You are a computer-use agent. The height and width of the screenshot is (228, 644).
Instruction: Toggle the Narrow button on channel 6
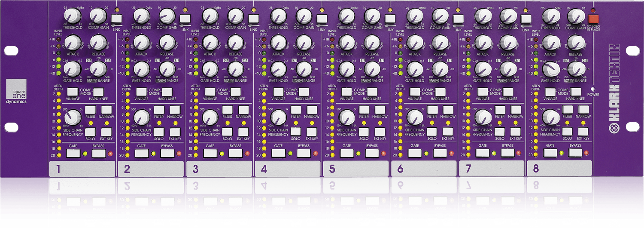pos(448,110)
